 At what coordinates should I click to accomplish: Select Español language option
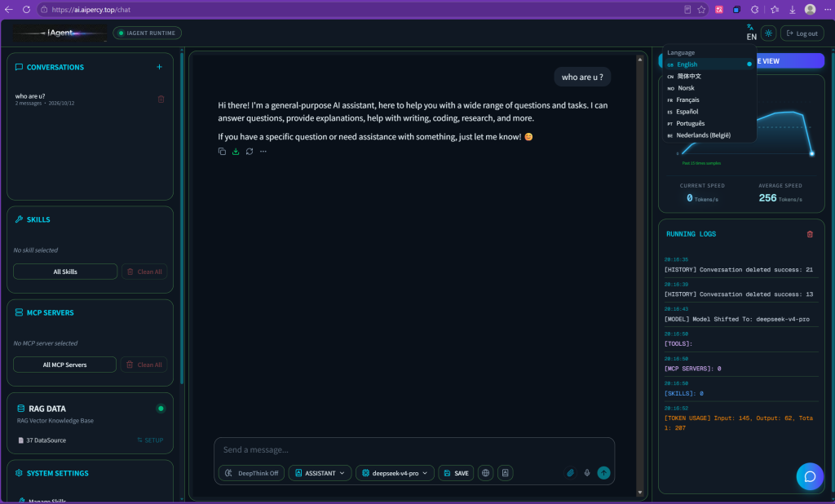point(709,112)
